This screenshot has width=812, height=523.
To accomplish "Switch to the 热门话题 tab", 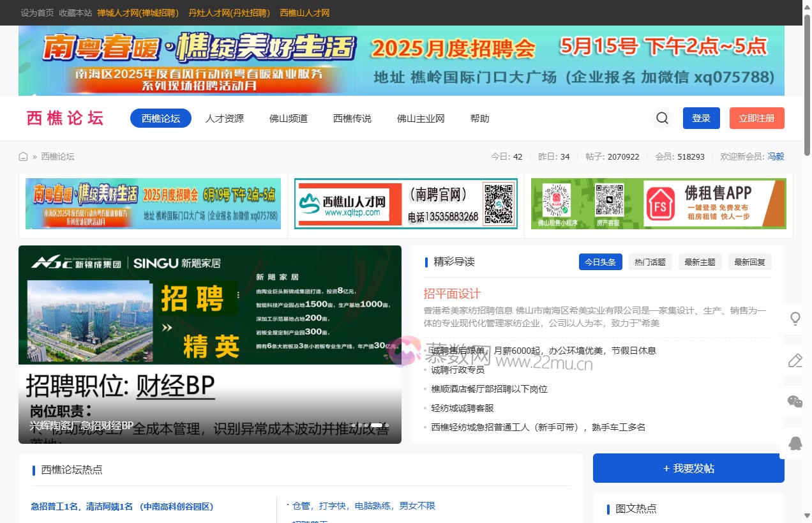I will pyautogui.click(x=650, y=261).
